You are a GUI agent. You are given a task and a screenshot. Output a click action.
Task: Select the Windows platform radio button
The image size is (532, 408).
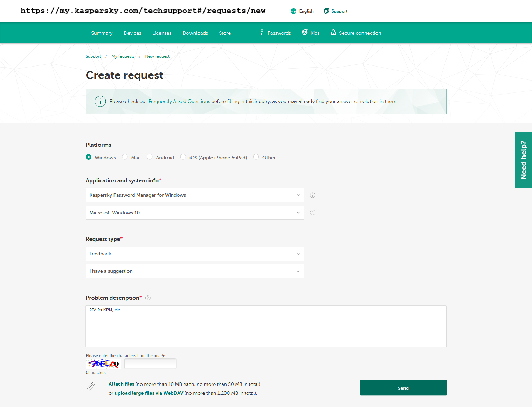89,157
